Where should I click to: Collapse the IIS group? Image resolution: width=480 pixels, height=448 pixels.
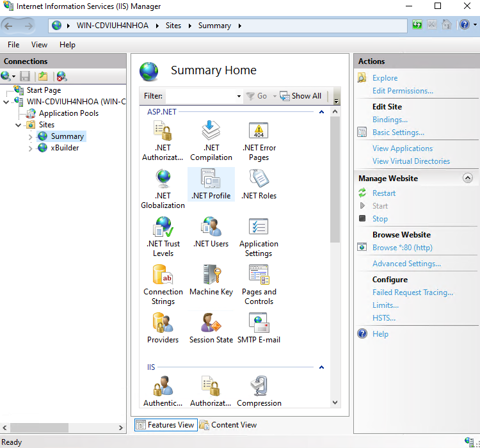321,367
